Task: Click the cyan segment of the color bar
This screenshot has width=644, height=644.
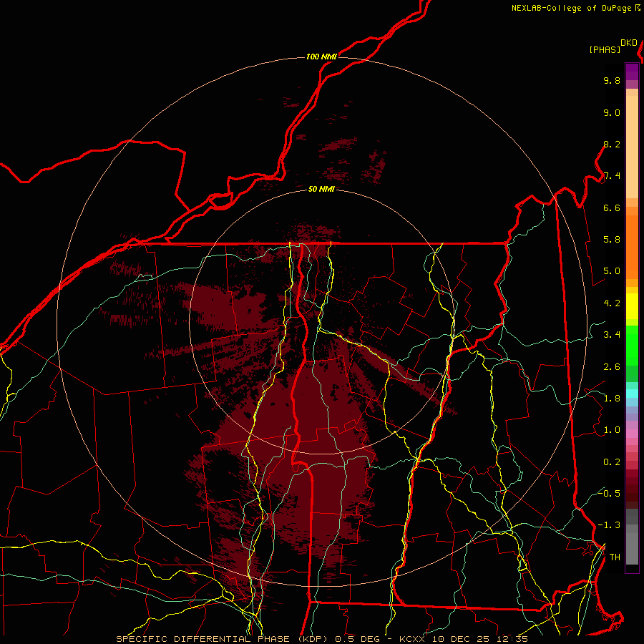Action: (632, 394)
